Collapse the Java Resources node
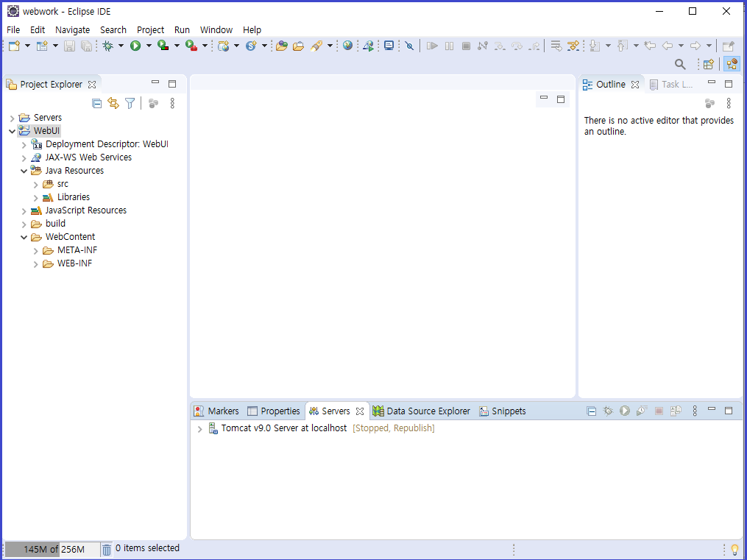The height and width of the screenshot is (560, 747). (x=24, y=171)
